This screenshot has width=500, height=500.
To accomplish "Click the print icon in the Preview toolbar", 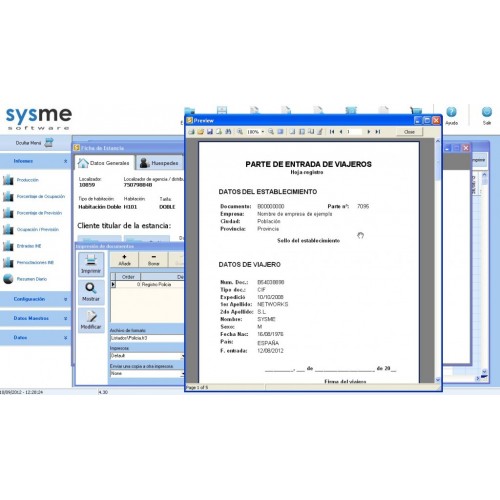I will pyautogui.click(x=191, y=132).
